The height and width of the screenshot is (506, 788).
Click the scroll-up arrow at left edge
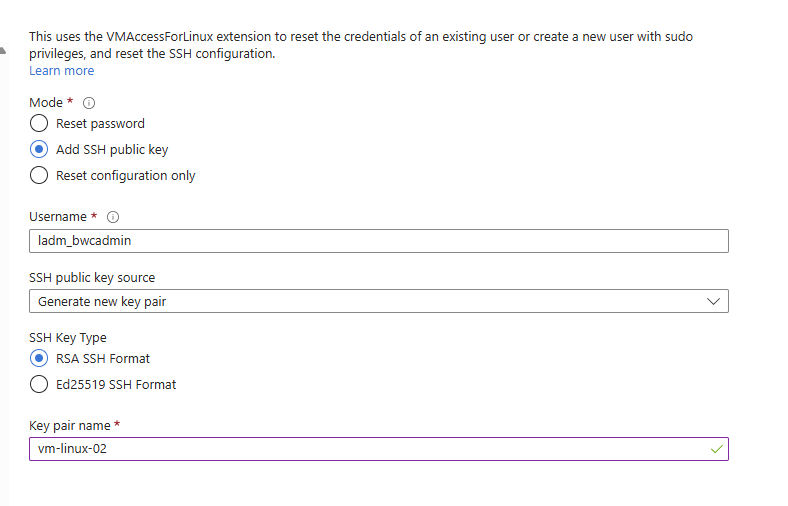3,50
